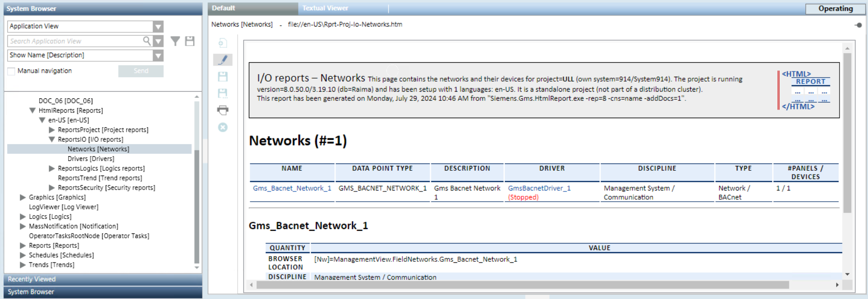Click the save search icon beside the filter
The height and width of the screenshot is (299, 868).
click(x=190, y=41)
